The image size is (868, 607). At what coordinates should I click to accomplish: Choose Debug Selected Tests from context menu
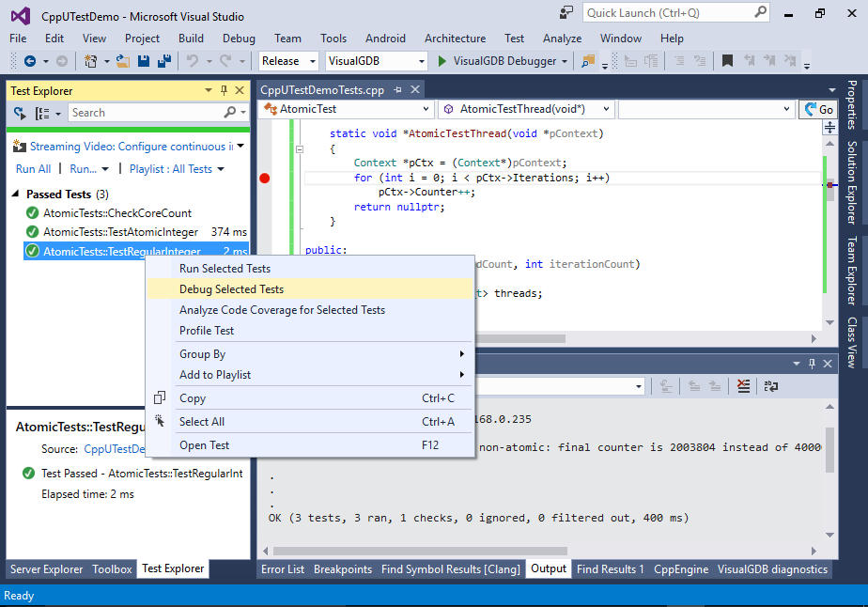pyautogui.click(x=310, y=289)
